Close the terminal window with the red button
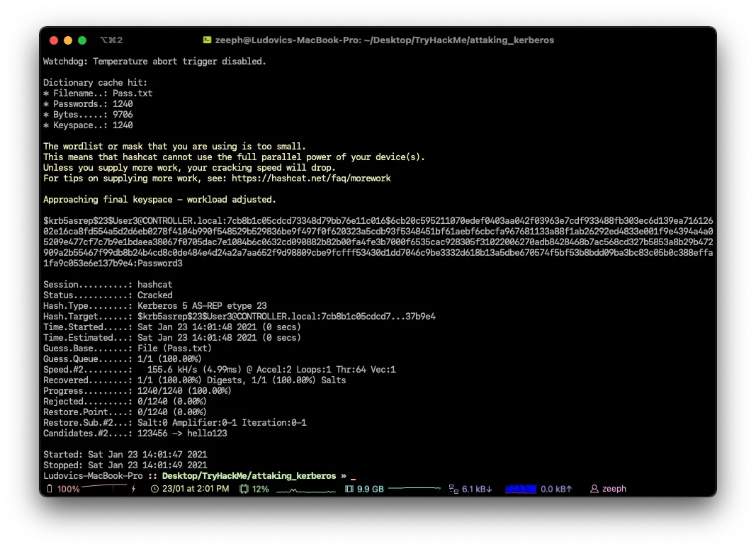Viewport: 756px width, 549px height. point(54,40)
